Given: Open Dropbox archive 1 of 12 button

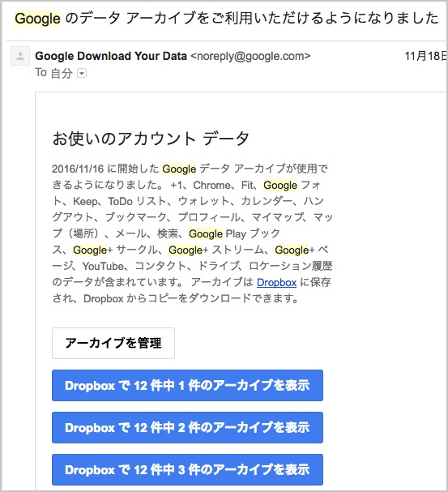Looking at the screenshot, I should pyautogui.click(x=187, y=385).
